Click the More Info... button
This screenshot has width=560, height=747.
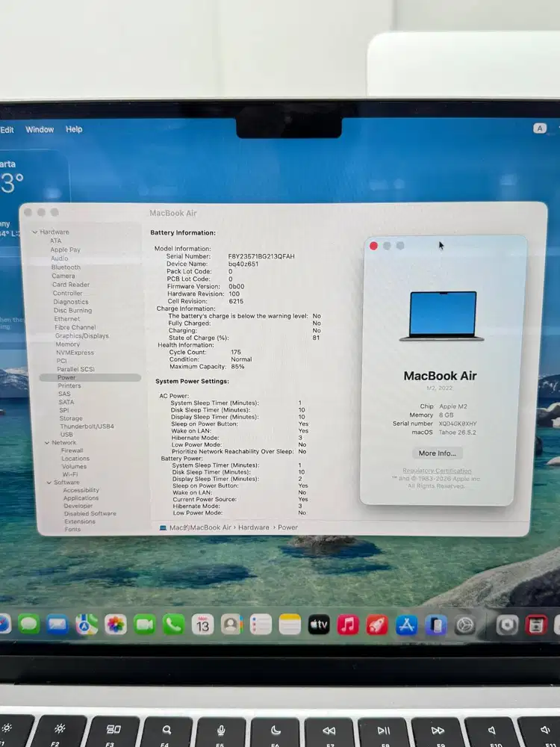(x=437, y=453)
